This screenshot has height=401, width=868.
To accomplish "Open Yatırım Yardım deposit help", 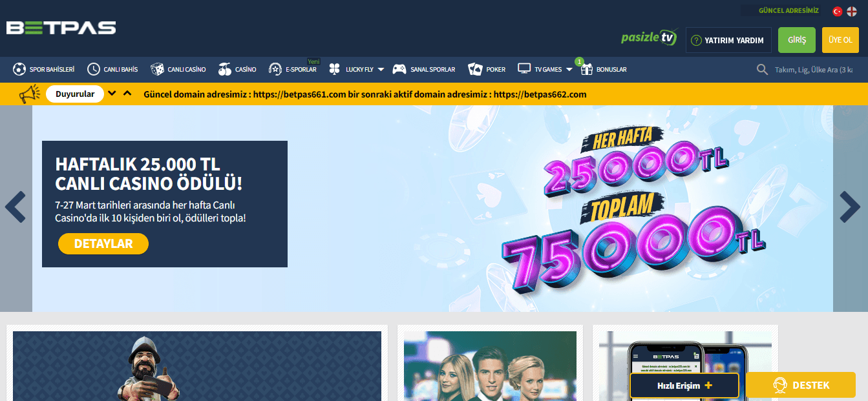I will click(728, 40).
